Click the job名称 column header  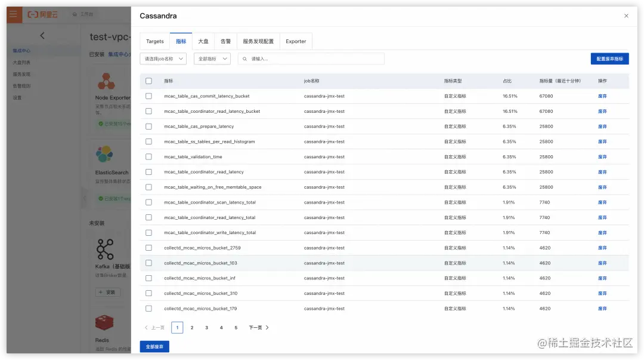pyautogui.click(x=311, y=81)
